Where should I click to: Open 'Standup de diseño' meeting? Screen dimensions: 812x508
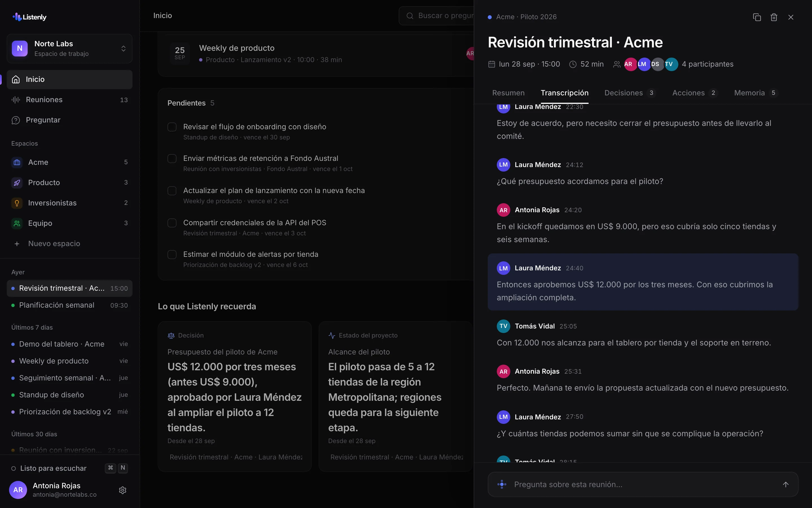[69, 395]
